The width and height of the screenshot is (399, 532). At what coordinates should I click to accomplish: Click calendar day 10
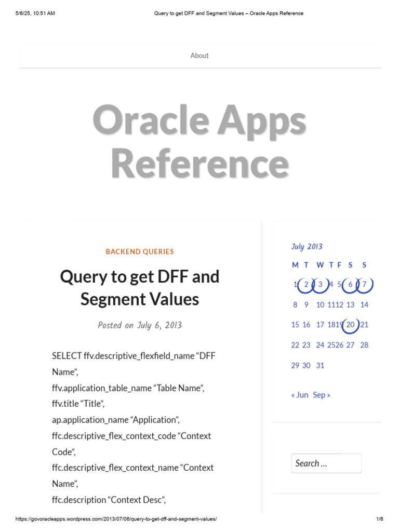point(320,304)
